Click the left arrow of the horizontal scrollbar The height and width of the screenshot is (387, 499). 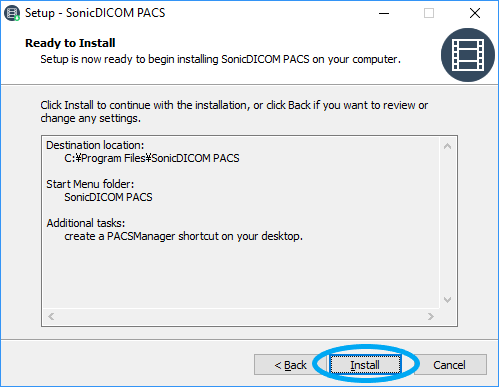pyautogui.click(x=51, y=316)
